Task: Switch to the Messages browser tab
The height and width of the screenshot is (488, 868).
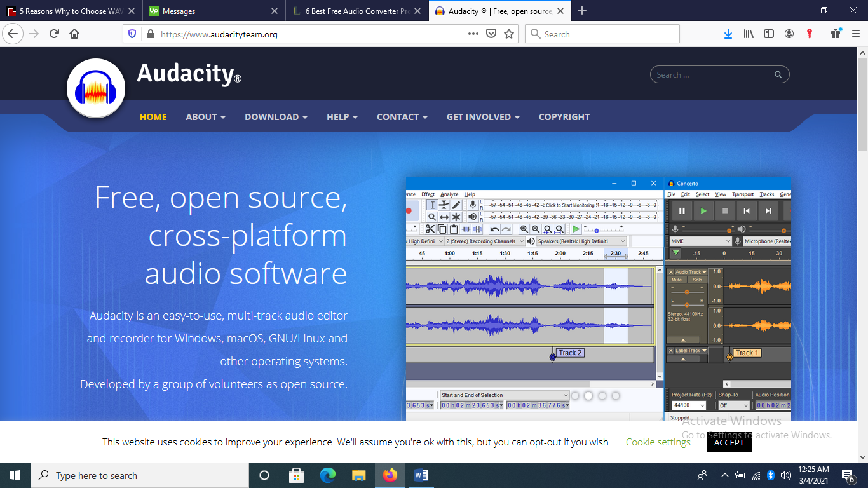Action: click(210, 11)
